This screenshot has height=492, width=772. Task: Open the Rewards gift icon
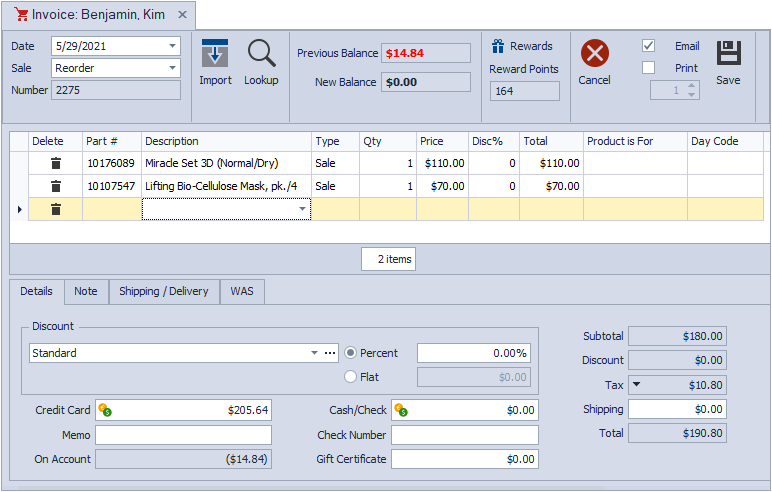pyautogui.click(x=498, y=46)
